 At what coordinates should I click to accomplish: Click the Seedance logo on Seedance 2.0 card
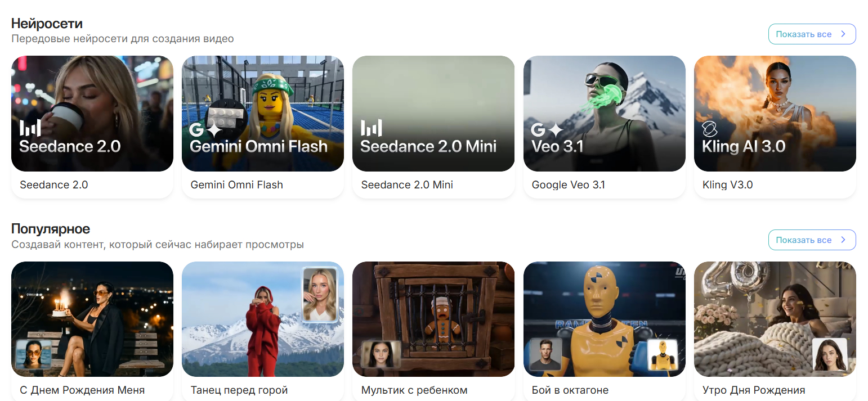pyautogui.click(x=30, y=128)
